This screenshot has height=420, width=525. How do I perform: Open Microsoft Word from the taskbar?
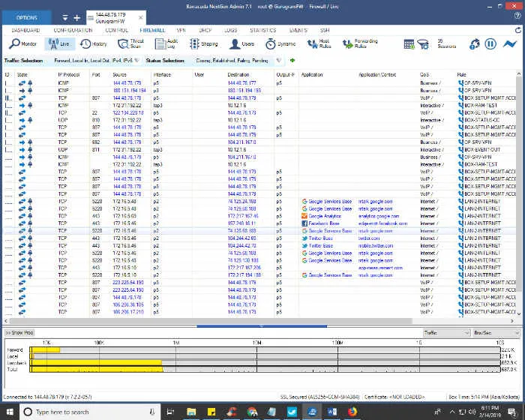tap(332, 412)
